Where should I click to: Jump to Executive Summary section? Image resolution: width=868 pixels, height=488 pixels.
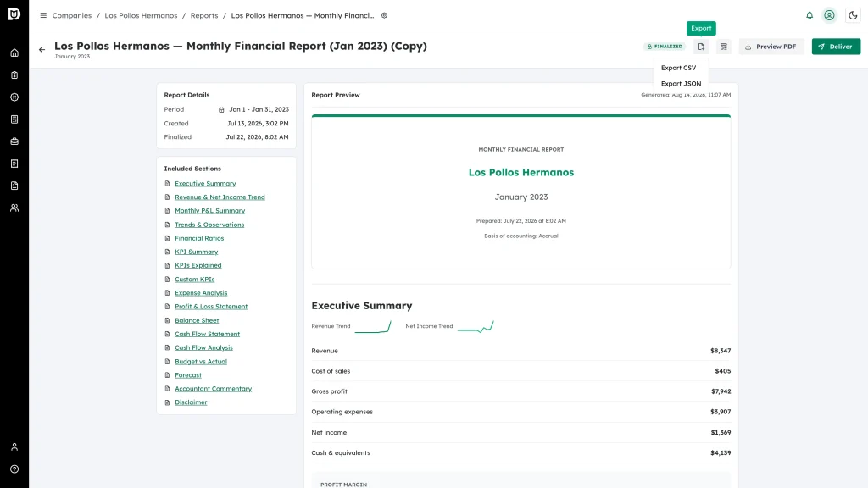[205, 184]
